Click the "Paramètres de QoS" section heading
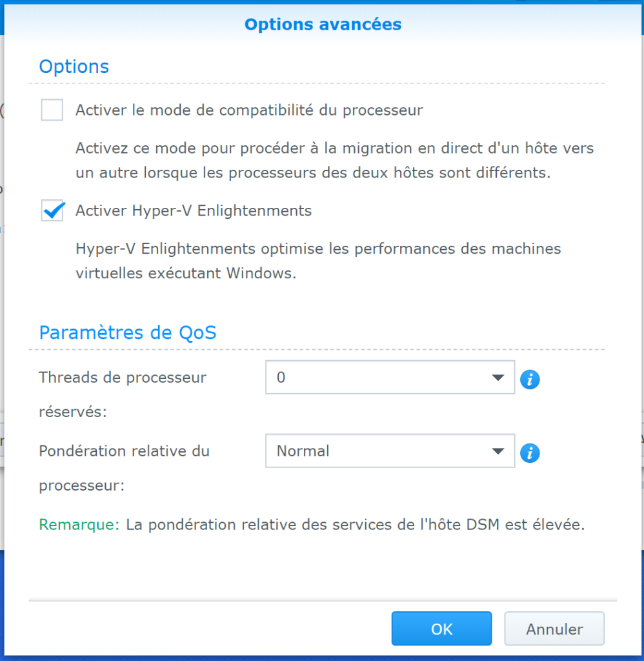The height and width of the screenshot is (661, 644). click(x=128, y=332)
